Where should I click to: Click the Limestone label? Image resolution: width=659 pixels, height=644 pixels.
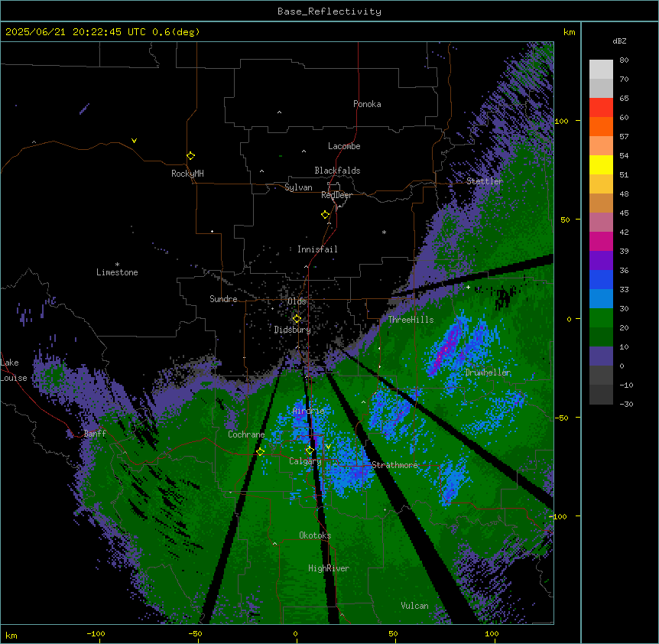(117, 272)
